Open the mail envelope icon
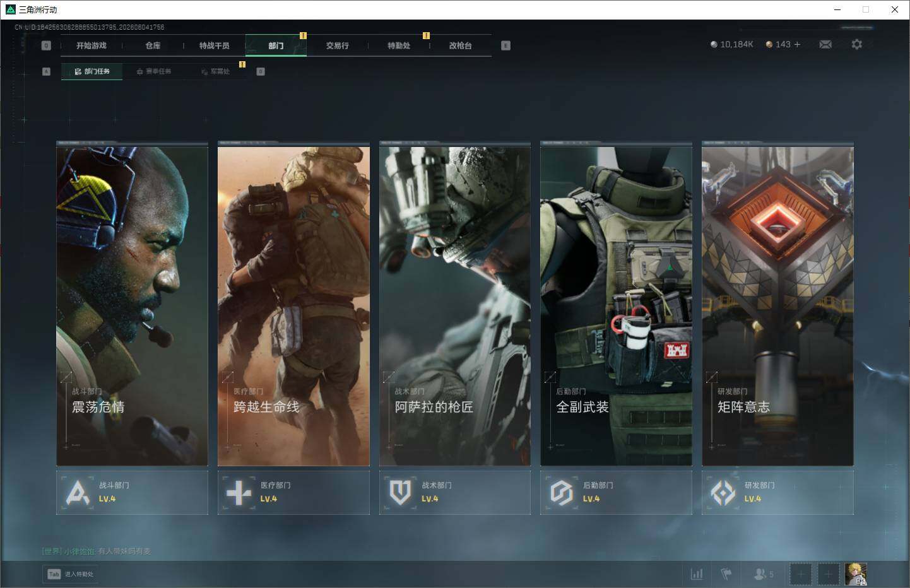 [x=825, y=44]
